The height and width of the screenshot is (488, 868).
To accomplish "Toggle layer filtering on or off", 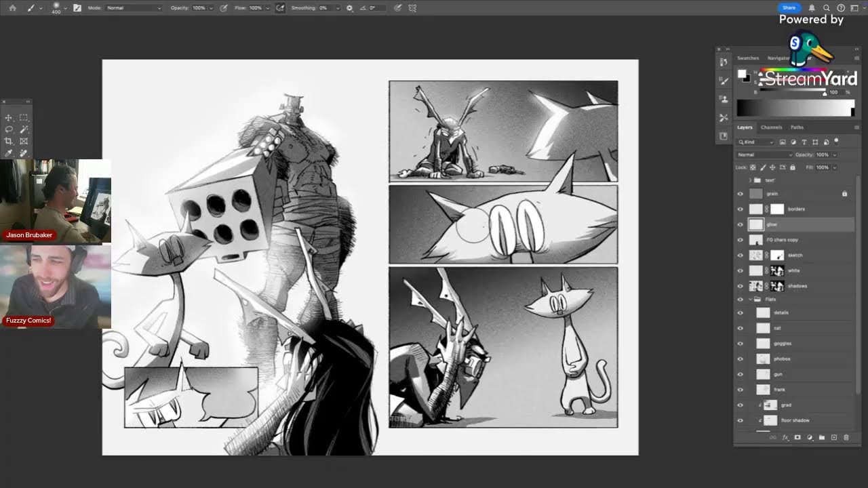I will point(836,142).
